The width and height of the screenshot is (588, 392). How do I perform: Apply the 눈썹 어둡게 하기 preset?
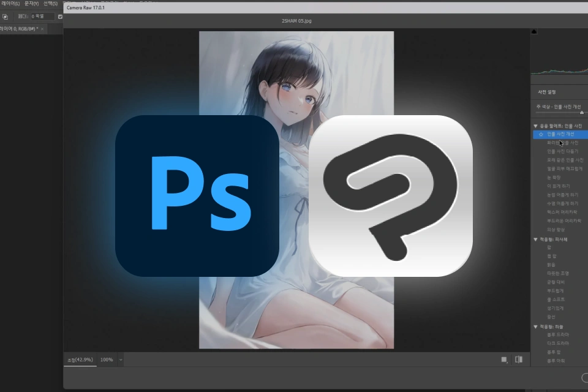click(562, 195)
